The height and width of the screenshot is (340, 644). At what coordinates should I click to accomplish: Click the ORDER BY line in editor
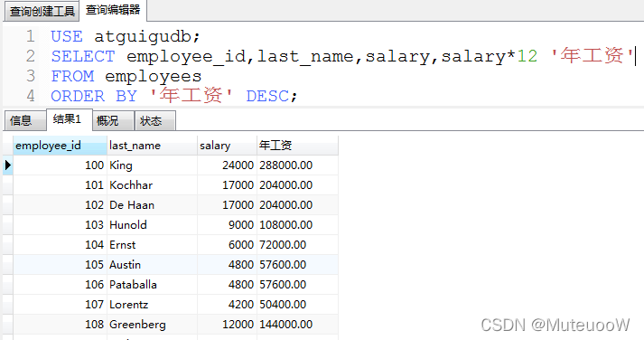pyautogui.click(x=173, y=96)
